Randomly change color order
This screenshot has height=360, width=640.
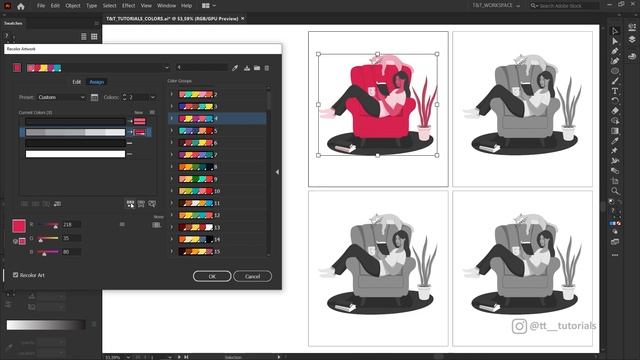click(x=130, y=204)
